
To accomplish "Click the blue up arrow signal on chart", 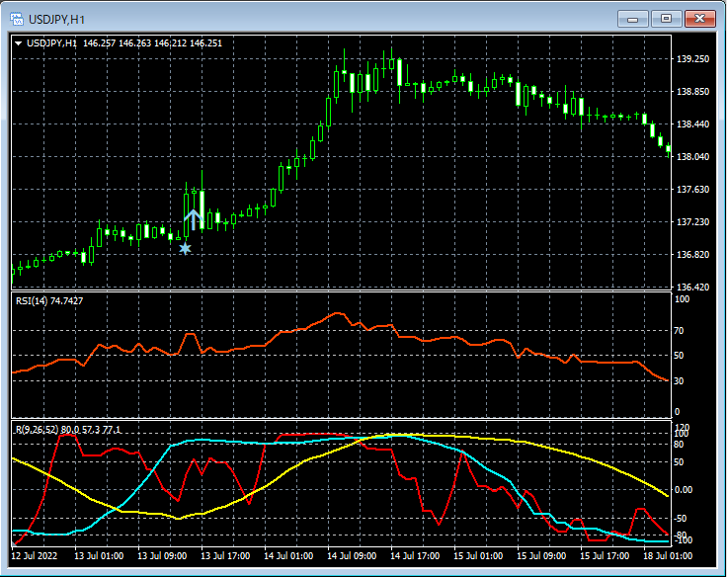I will 194,217.
